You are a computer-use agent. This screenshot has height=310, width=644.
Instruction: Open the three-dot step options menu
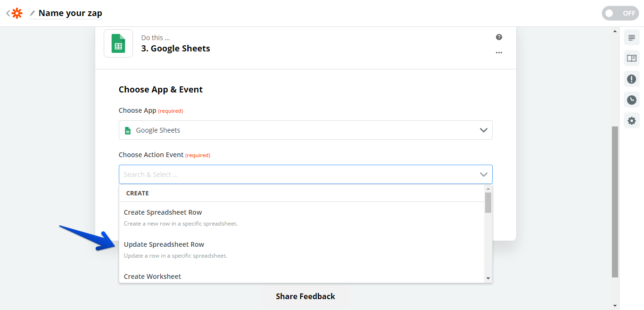499,53
